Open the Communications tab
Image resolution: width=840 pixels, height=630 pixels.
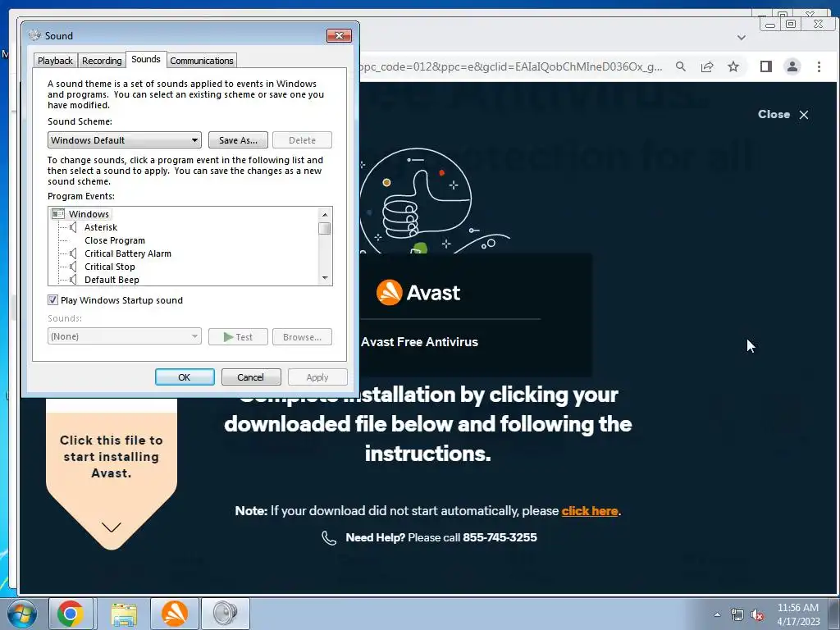(x=202, y=61)
